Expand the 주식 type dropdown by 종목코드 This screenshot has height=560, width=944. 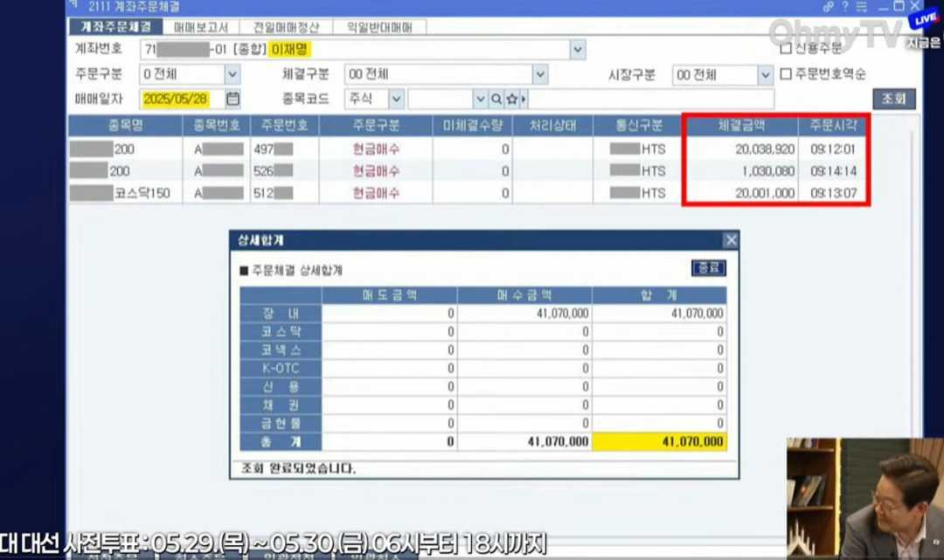click(x=396, y=99)
